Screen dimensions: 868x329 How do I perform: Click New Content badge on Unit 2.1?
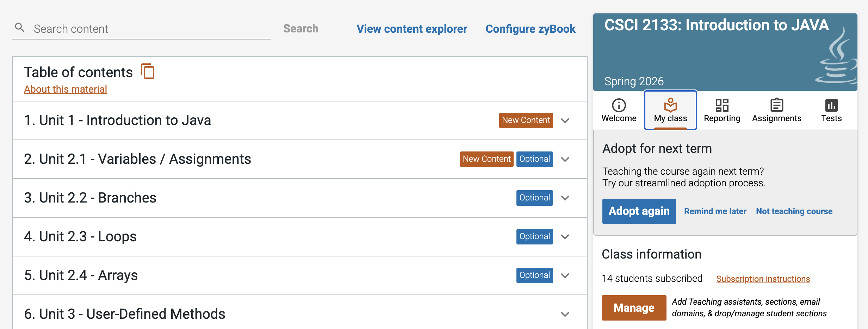point(487,159)
